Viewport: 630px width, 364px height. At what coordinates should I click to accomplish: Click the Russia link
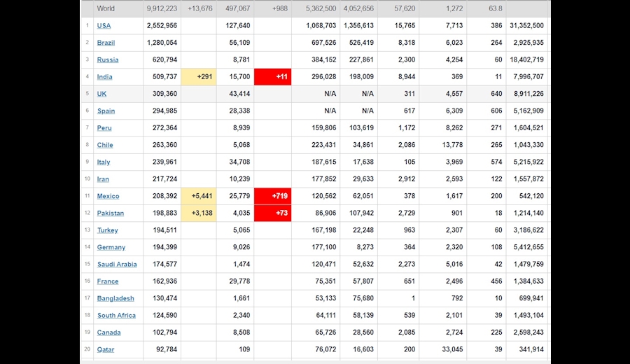pos(108,60)
